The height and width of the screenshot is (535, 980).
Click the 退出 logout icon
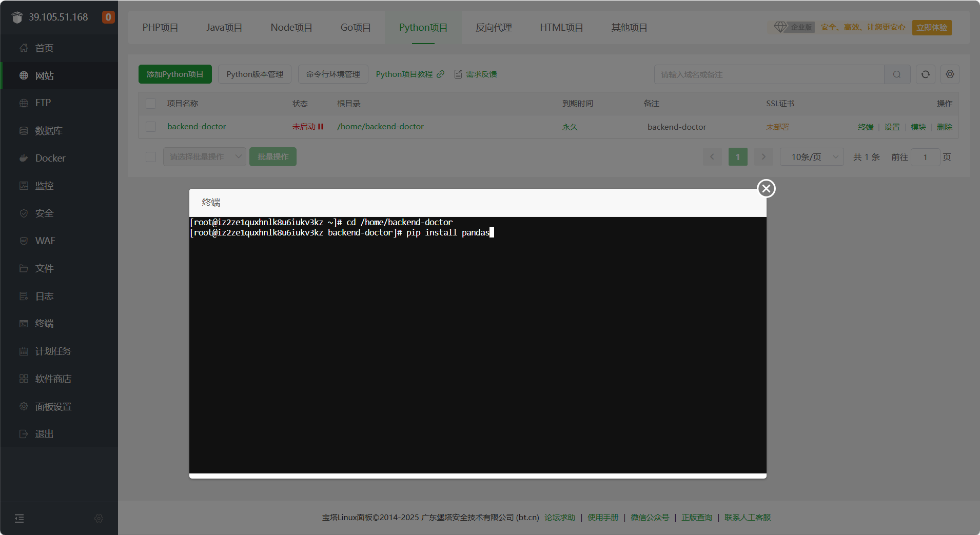[x=24, y=434]
